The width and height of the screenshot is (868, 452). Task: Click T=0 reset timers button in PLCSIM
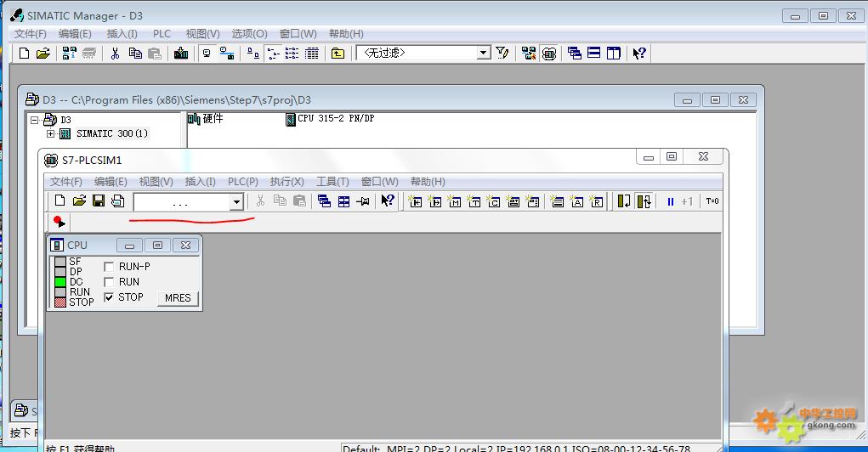[712, 201]
